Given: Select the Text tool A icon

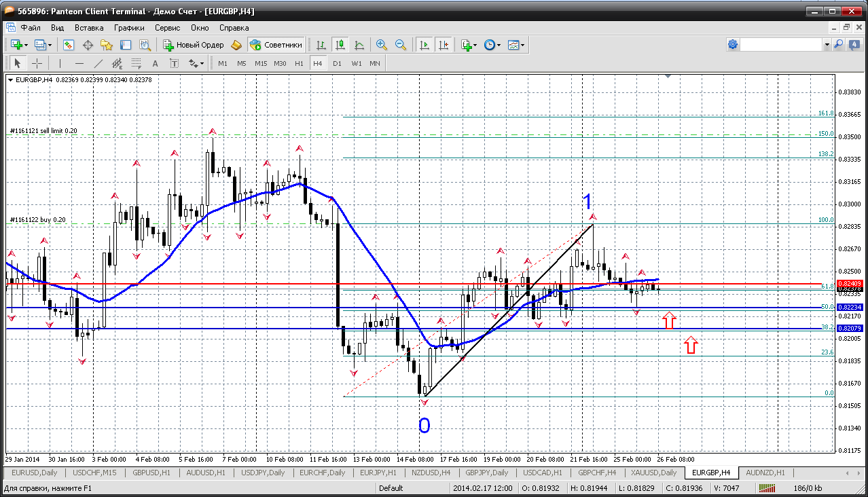Looking at the screenshot, I should point(155,63).
